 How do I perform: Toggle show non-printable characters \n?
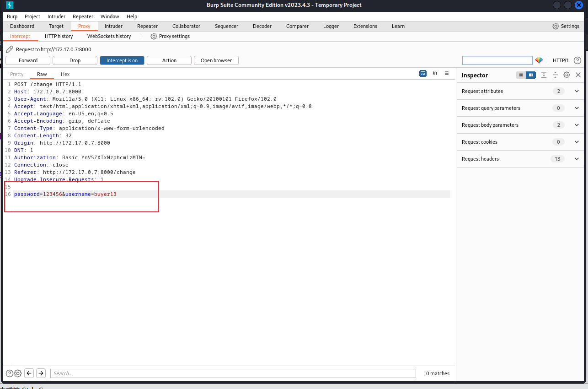(435, 73)
